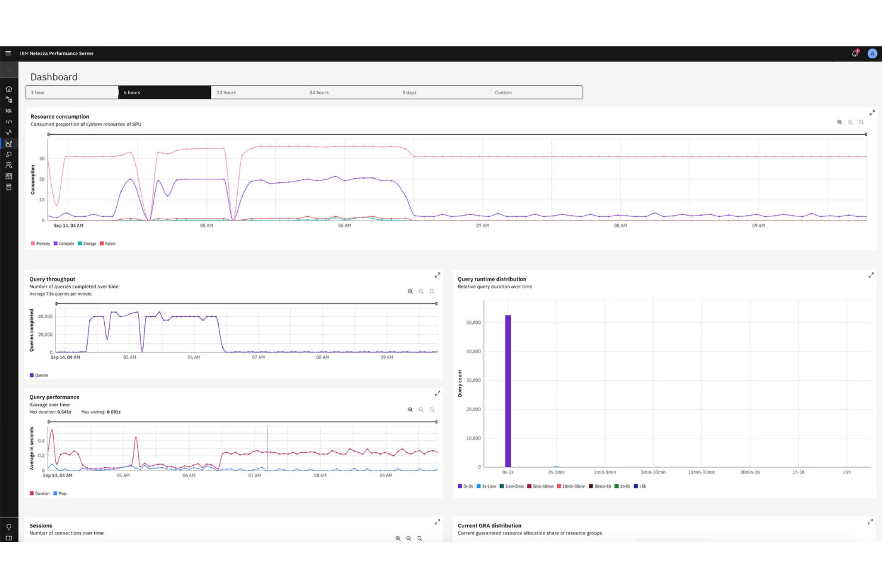The image size is (882, 588).
Task: Open the hamburger navigation menu
Action: [8, 53]
